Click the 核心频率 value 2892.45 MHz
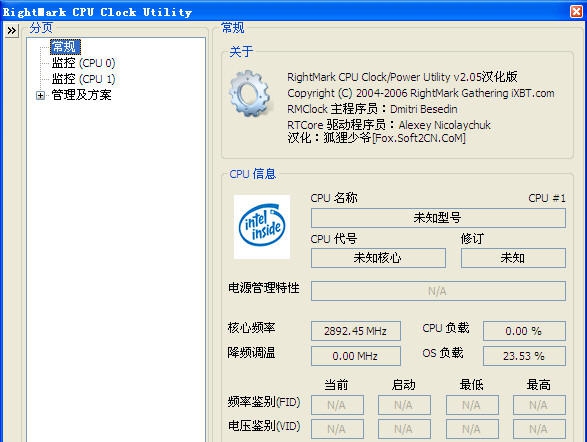Viewport: 587px width, 442px height. 356,331
